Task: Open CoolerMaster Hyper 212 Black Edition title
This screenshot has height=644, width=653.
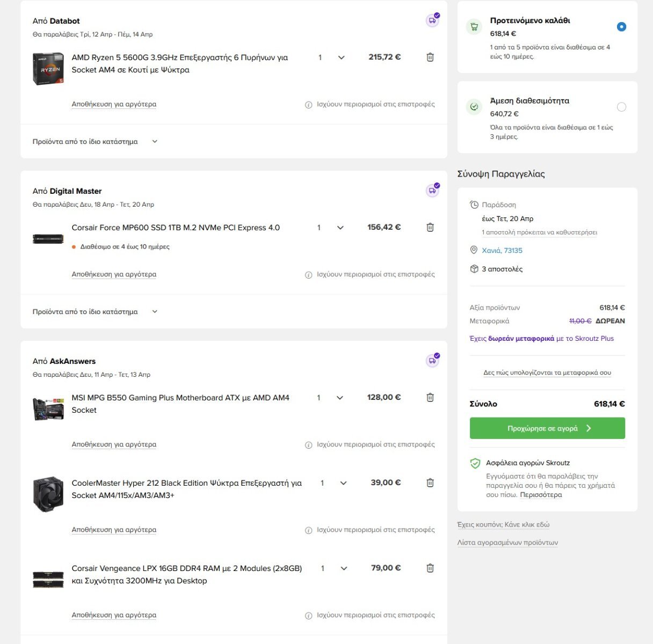Action: (187, 489)
